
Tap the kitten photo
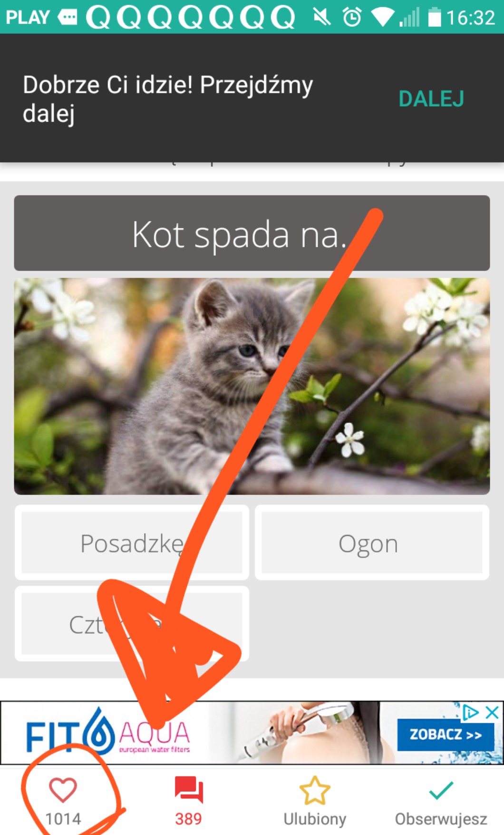coord(252,386)
